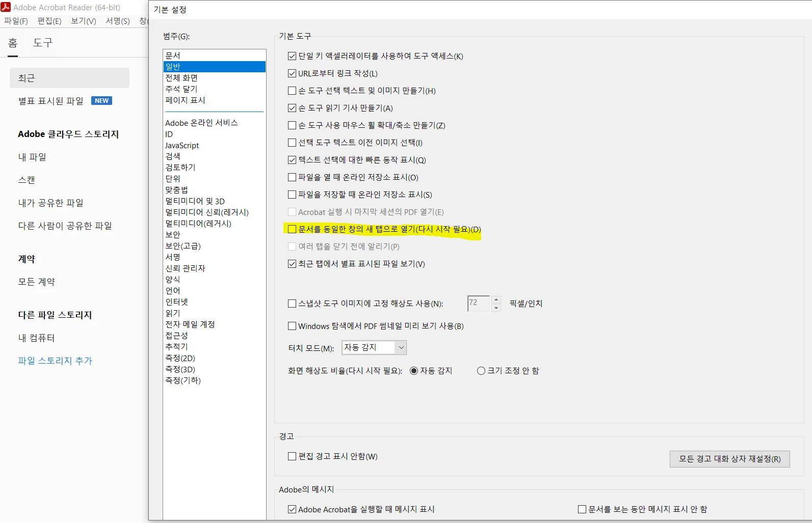Enable 파일을 열 때 온라인 저장소 표시
812x523 pixels.
pyautogui.click(x=292, y=177)
